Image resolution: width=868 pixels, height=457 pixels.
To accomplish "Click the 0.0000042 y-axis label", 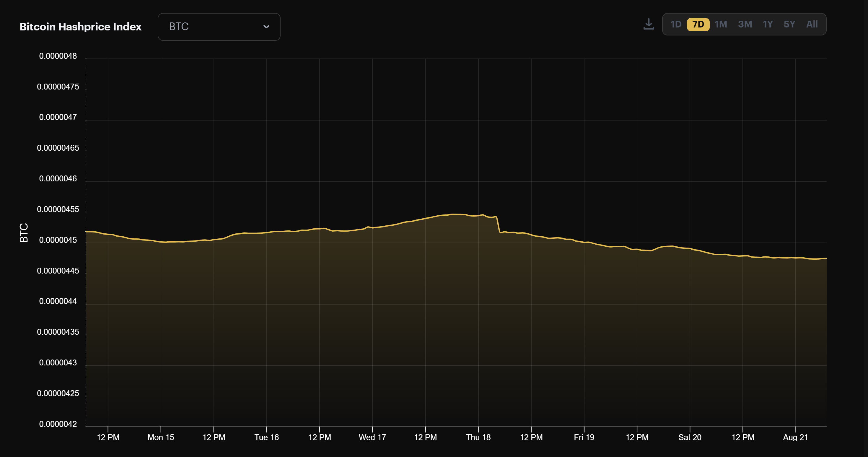I will point(58,424).
